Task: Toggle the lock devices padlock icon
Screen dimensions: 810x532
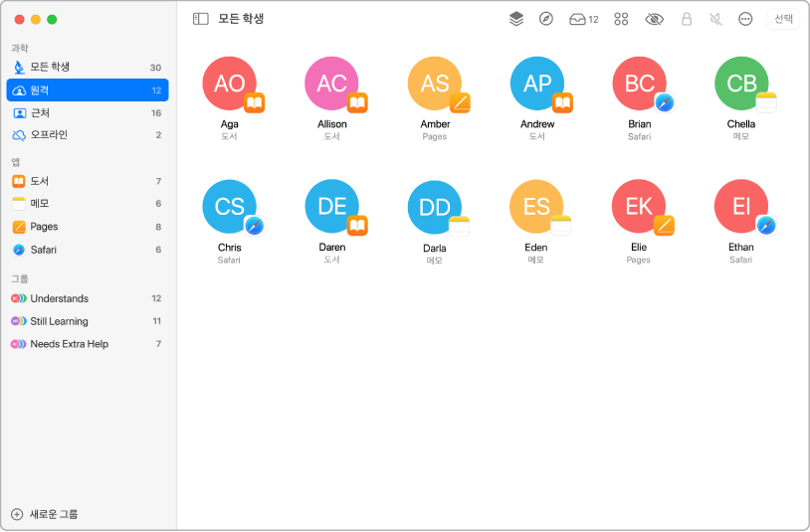Action: (687, 19)
